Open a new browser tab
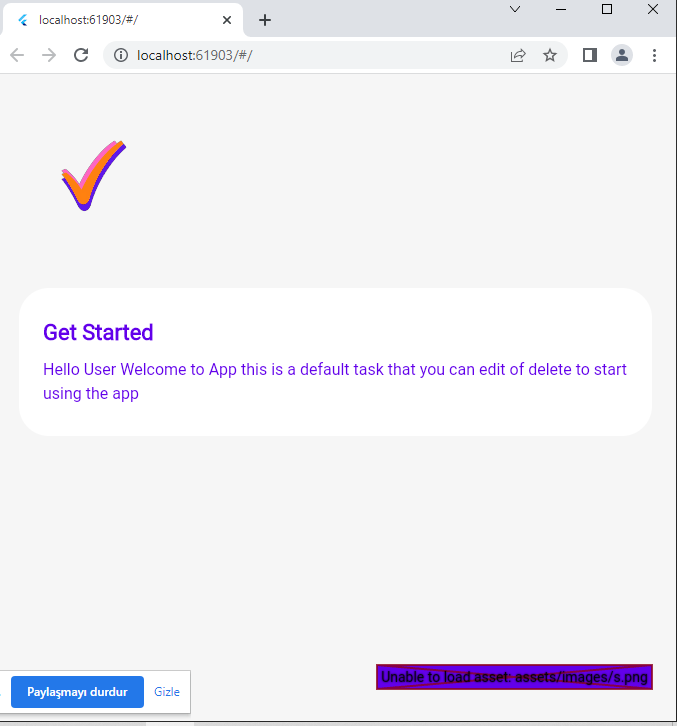This screenshot has height=726, width=677. pyautogui.click(x=265, y=20)
